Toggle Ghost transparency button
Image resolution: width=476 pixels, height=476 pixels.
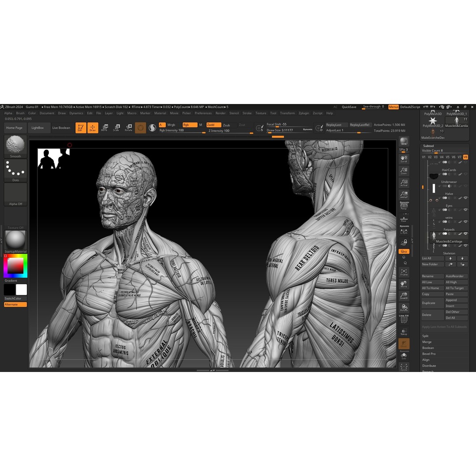[x=404, y=344]
